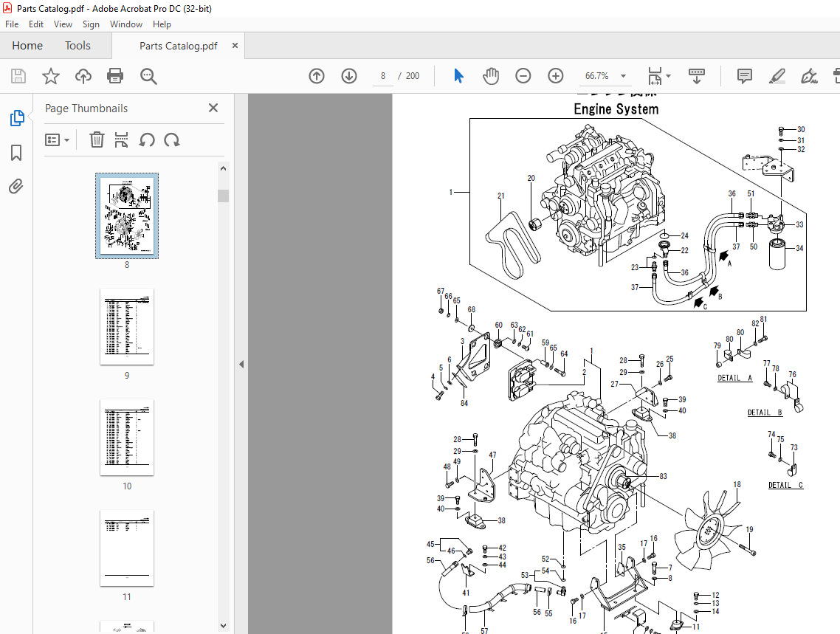Open the Attachments paperclip panel
Screen dimensions: 840x634
click(x=16, y=186)
